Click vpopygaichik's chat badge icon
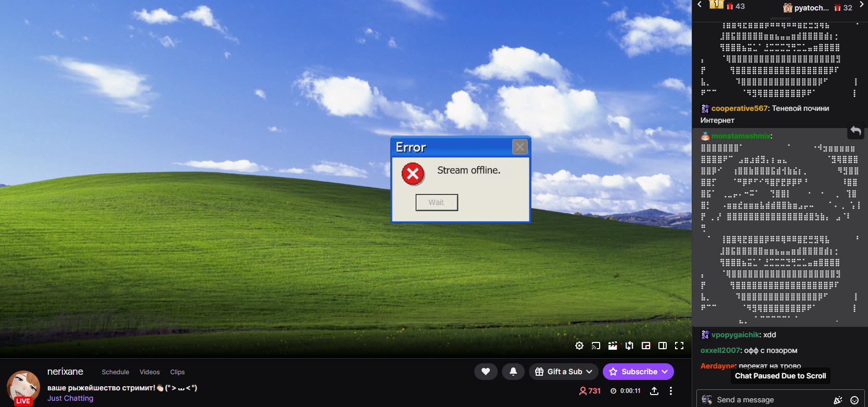The image size is (868, 407). 705,335
